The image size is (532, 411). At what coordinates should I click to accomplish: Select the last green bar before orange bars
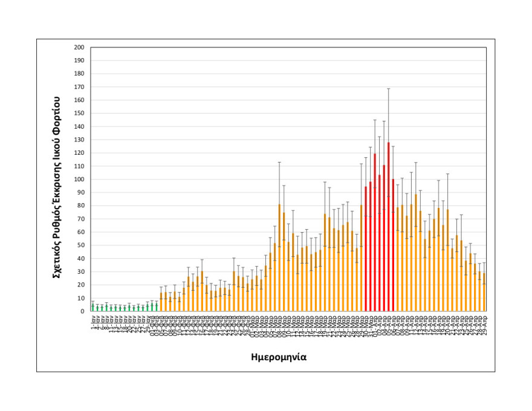[x=156, y=308]
